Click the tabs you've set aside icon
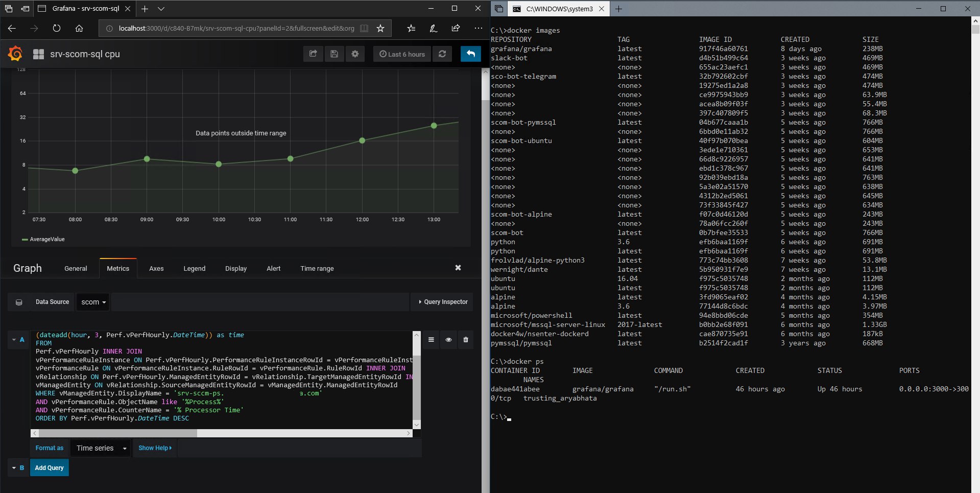The width and height of the screenshot is (980, 493). click(9, 9)
